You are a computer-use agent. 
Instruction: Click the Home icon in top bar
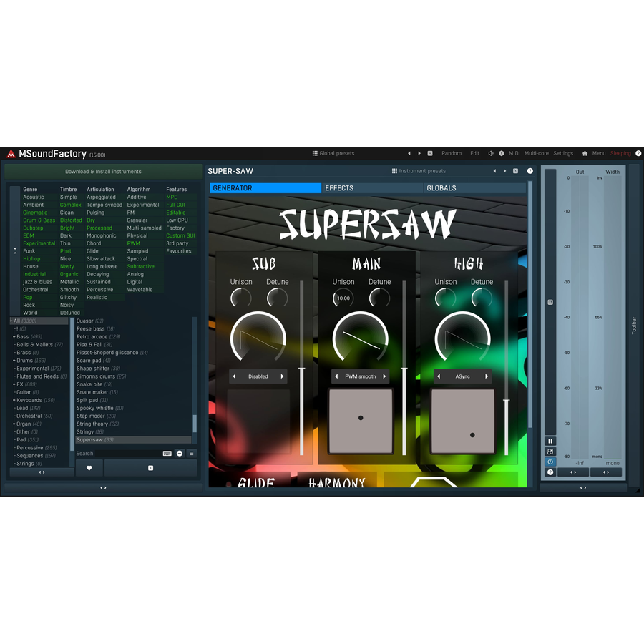tap(585, 153)
